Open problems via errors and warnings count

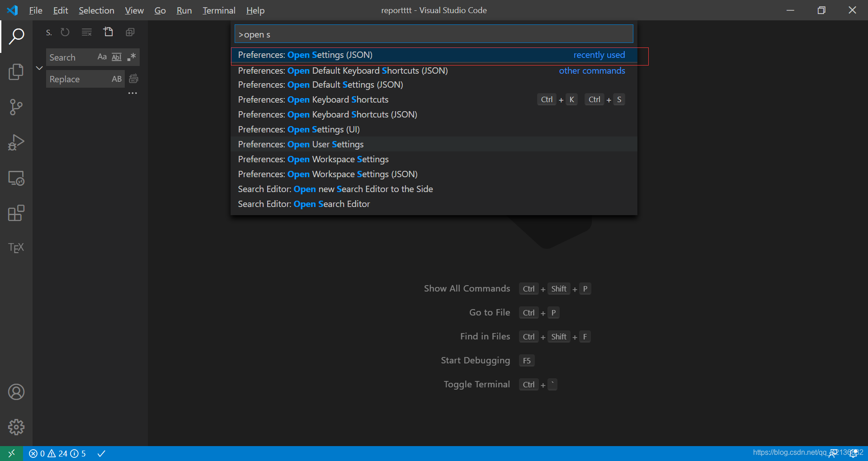57,453
